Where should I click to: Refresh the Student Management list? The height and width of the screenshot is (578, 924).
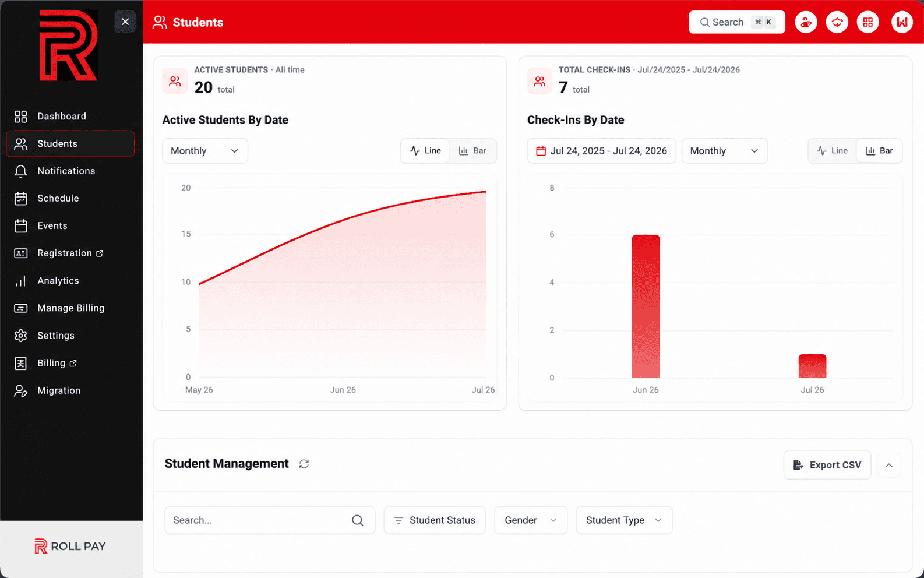point(304,464)
